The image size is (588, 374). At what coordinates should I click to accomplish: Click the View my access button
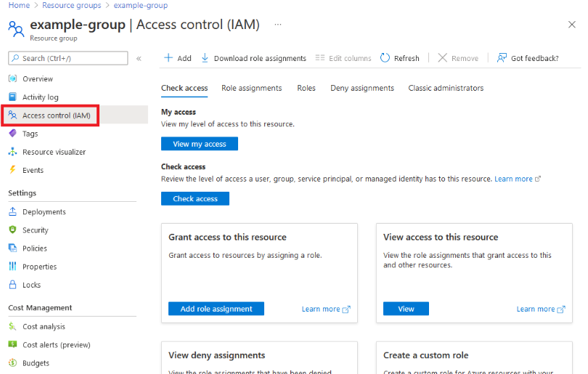click(x=200, y=144)
